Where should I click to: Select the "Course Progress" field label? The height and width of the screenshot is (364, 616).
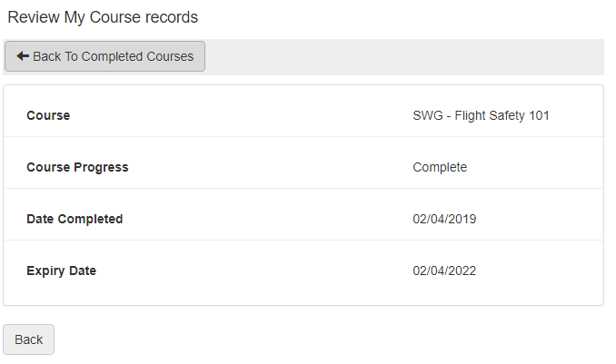pyautogui.click(x=77, y=167)
